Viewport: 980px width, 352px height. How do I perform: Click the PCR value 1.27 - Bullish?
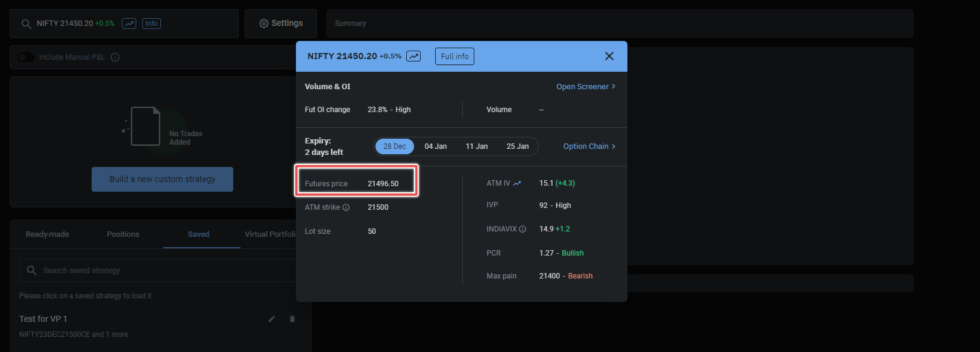tap(561, 253)
